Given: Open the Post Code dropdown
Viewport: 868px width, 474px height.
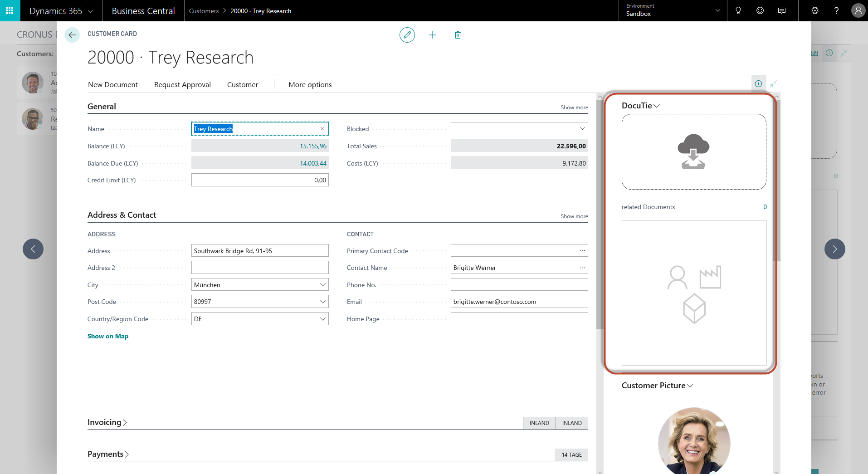Looking at the screenshot, I should coord(323,302).
